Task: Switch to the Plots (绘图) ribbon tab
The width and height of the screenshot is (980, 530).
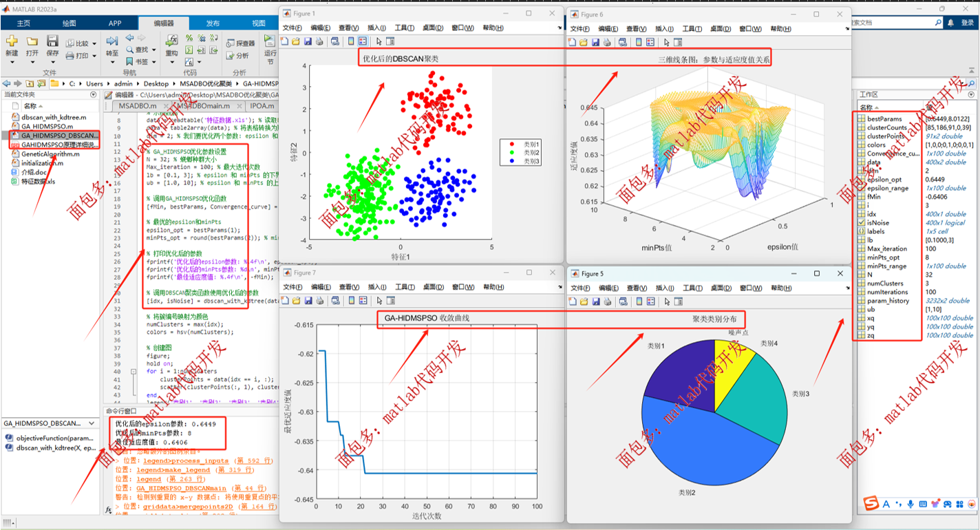Action: pos(70,23)
